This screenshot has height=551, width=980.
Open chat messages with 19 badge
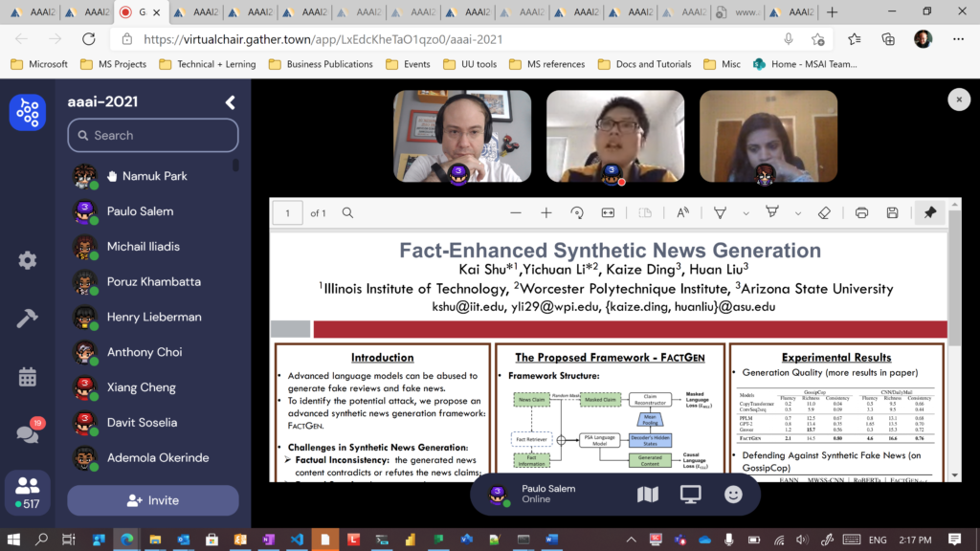29,431
